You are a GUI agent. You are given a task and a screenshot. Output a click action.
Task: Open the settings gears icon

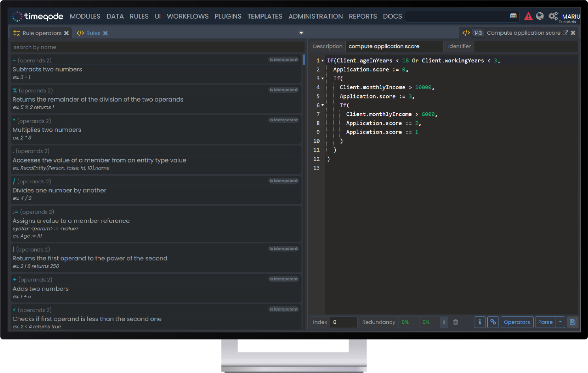point(553,16)
